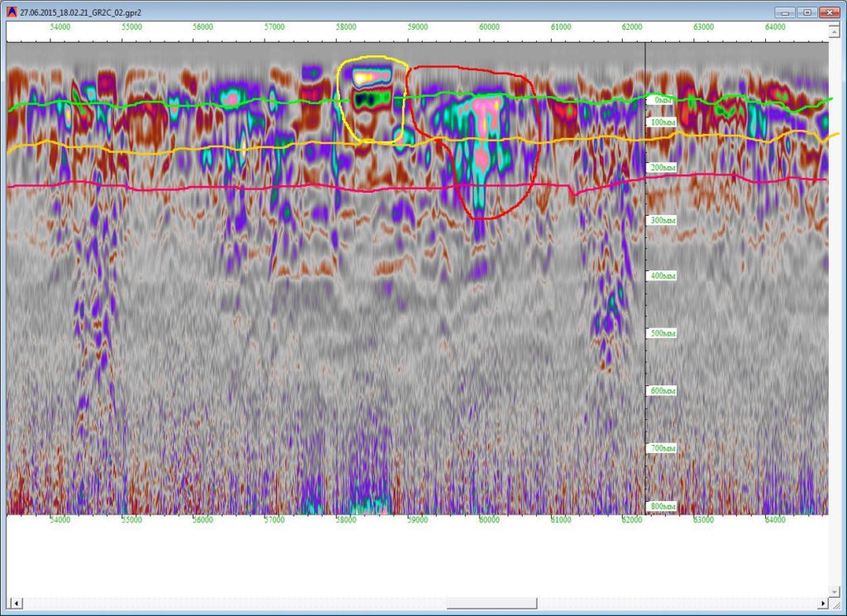Click 57000 on the upper distance ruler

tap(275, 27)
